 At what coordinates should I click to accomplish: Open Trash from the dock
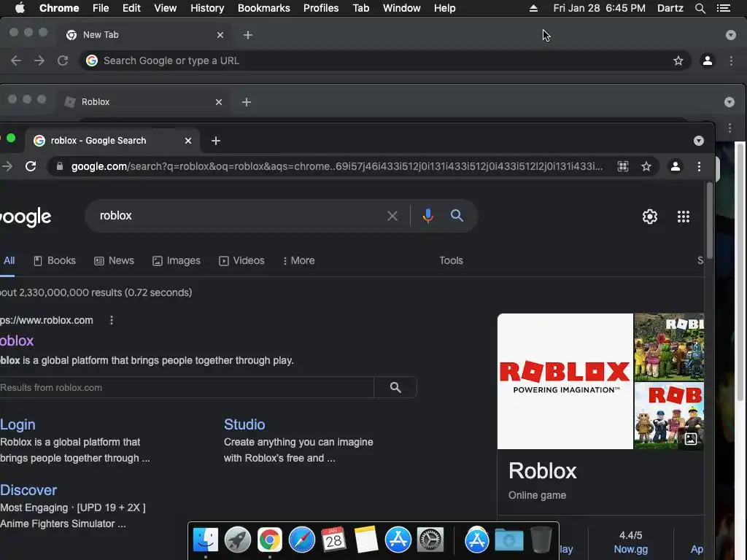pyautogui.click(x=541, y=540)
